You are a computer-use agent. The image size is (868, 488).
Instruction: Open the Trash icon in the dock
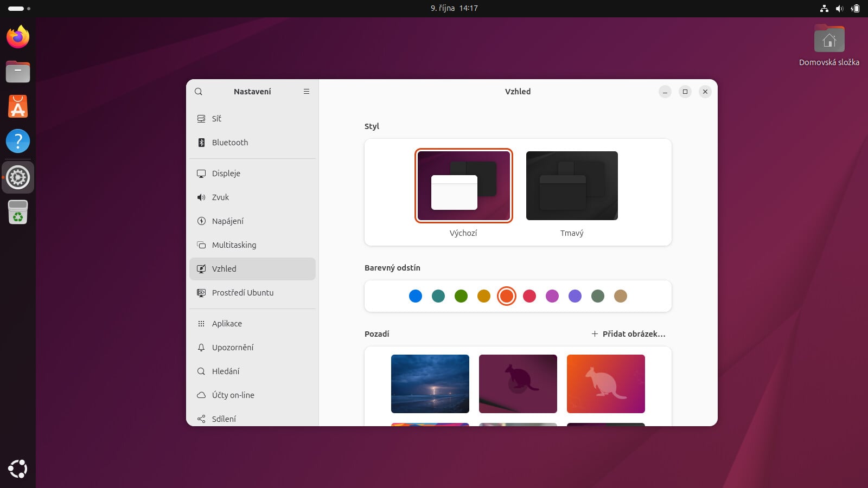point(18,212)
